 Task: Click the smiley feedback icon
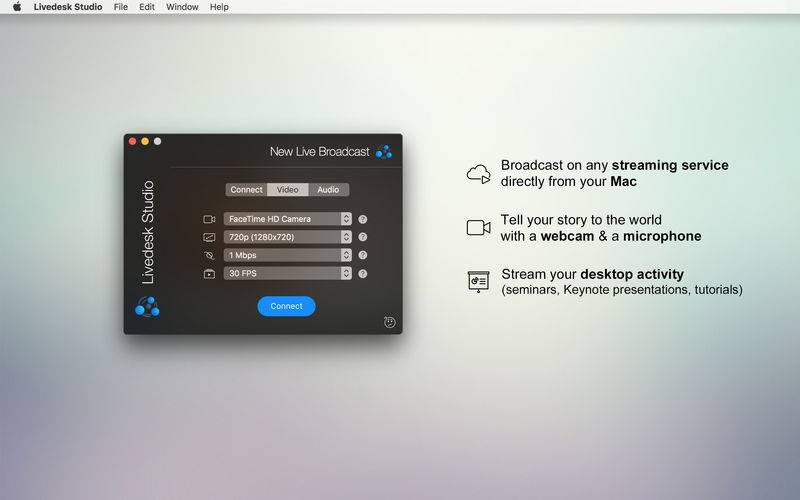point(390,322)
